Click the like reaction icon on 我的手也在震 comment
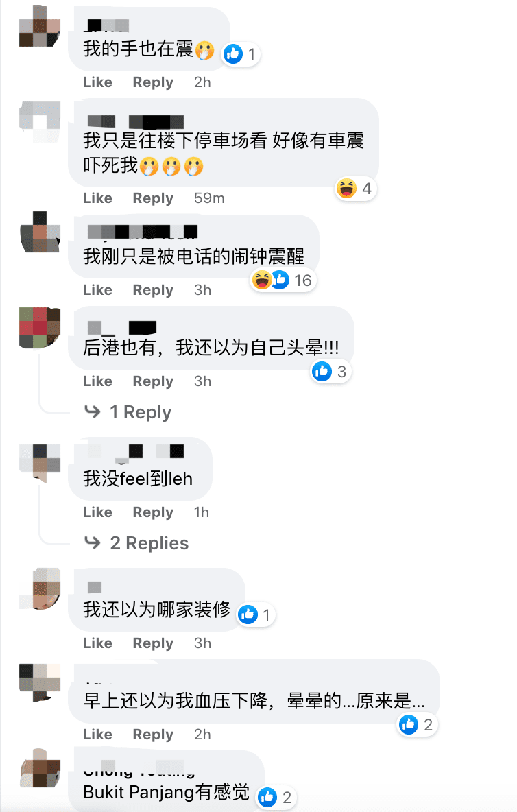 233,53
